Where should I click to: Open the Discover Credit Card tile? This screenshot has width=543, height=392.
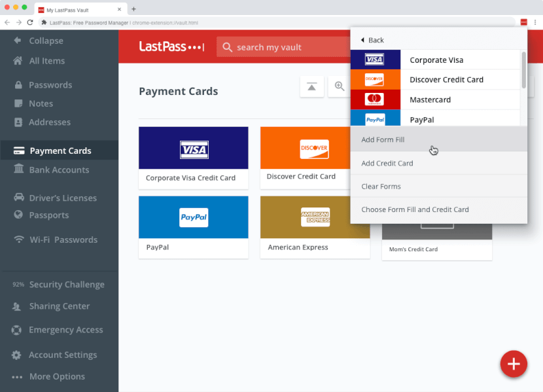tap(305, 158)
